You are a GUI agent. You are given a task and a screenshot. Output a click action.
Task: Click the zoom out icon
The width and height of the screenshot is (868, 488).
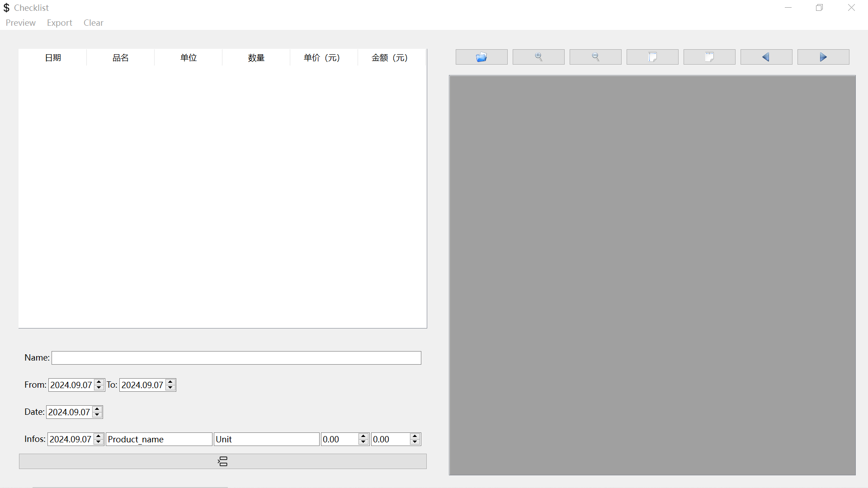tap(595, 56)
